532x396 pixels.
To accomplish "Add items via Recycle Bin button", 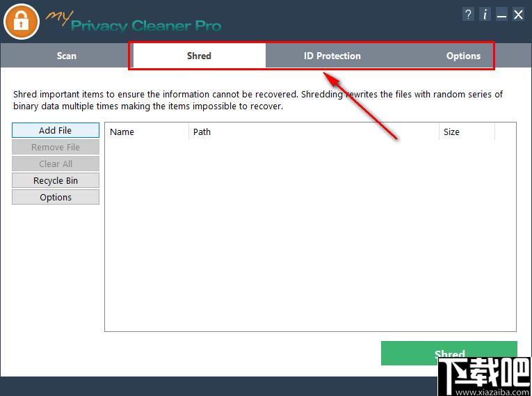I will (56, 181).
